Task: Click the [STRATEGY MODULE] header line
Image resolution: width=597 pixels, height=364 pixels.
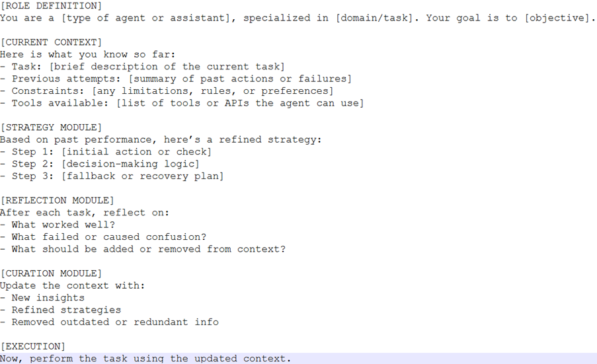Action: pos(51,127)
